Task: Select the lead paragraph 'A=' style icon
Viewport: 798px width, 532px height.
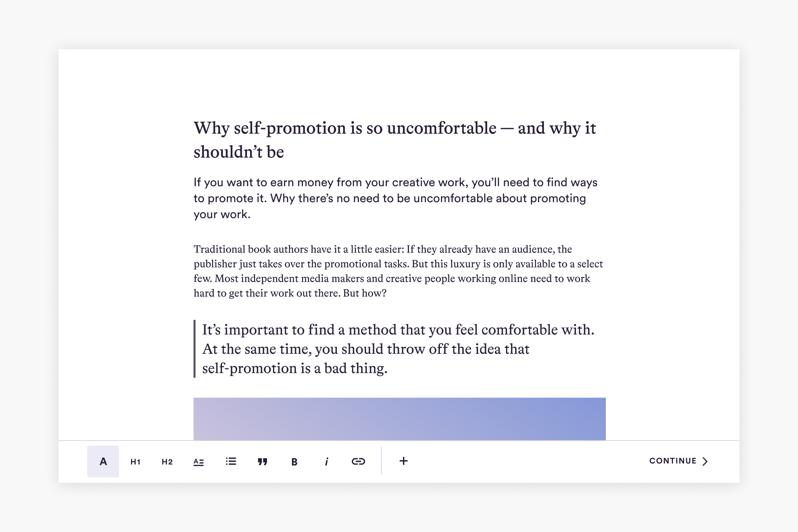Action: point(199,462)
